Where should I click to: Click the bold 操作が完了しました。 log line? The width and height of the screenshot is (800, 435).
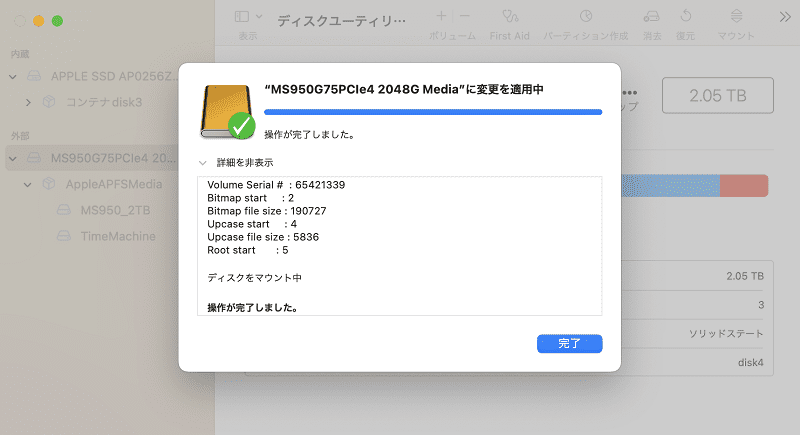[253, 308]
